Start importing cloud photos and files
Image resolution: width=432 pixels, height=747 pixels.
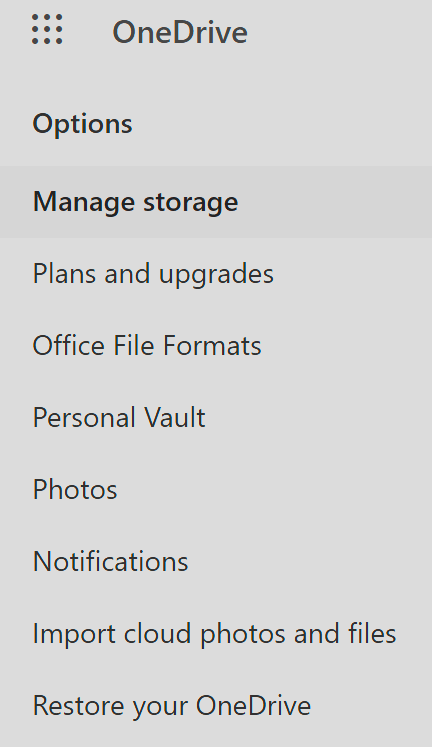(216, 634)
